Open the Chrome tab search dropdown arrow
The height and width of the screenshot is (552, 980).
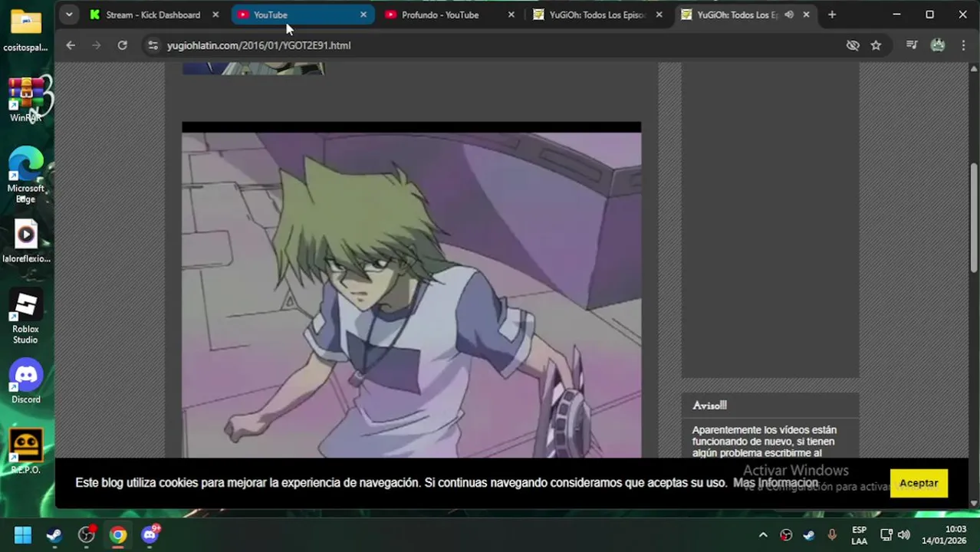click(69, 15)
